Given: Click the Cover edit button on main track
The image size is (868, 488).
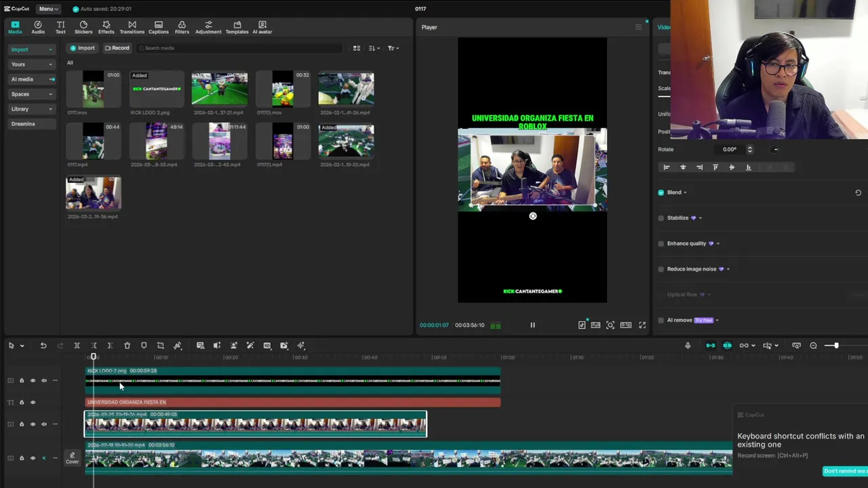Looking at the screenshot, I should tap(72, 458).
